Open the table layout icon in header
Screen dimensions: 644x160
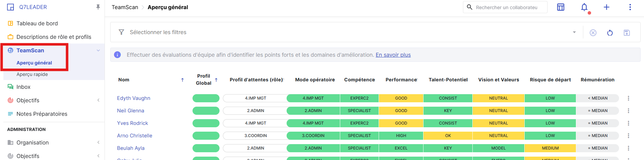(560, 7)
